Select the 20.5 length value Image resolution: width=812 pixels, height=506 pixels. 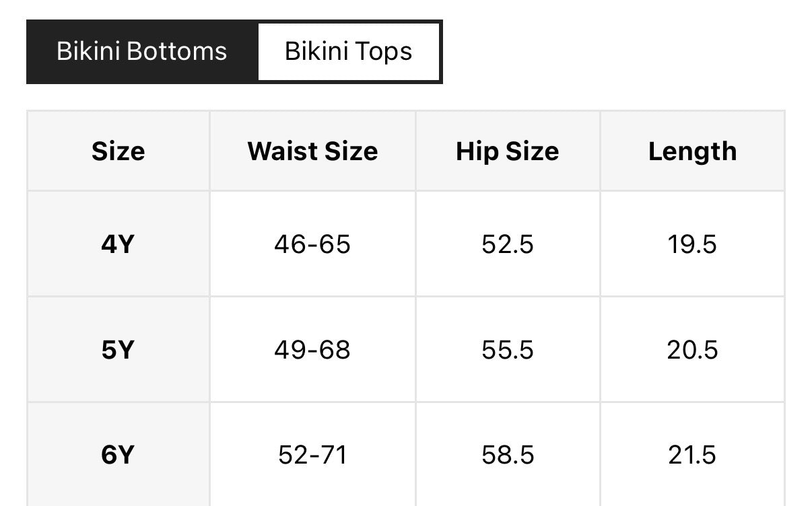(x=692, y=350)
